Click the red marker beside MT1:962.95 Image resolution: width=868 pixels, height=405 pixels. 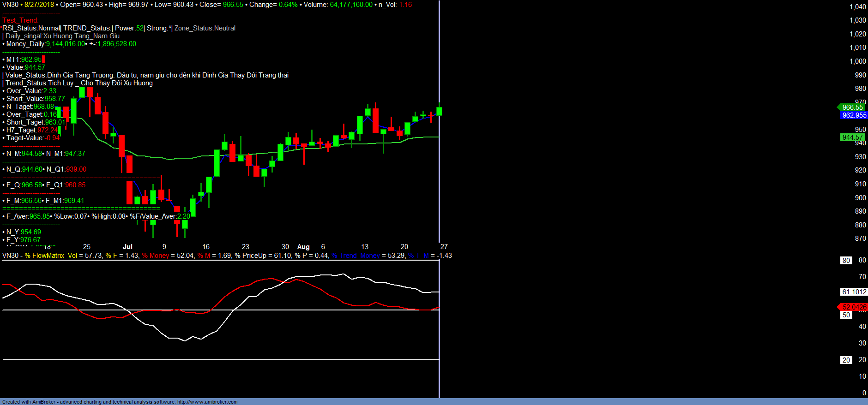pyautogui.click(x=43, y=60)
